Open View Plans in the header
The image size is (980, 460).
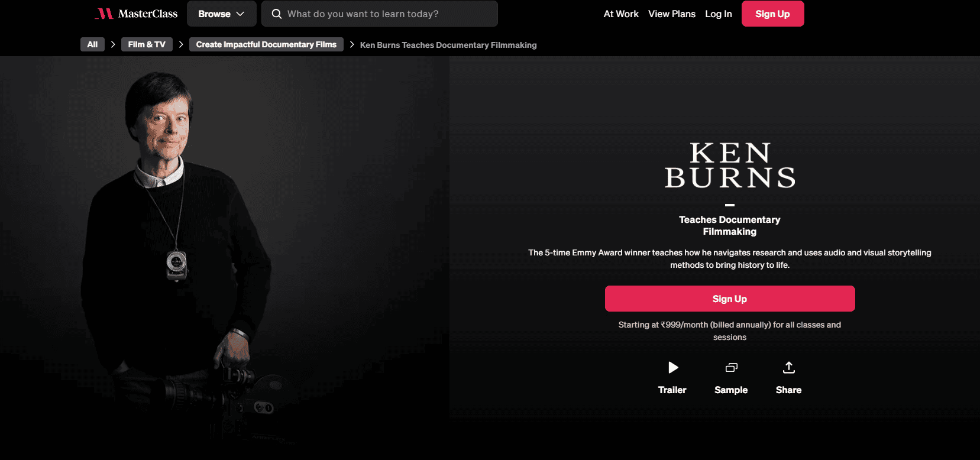(x=672, y=14)
